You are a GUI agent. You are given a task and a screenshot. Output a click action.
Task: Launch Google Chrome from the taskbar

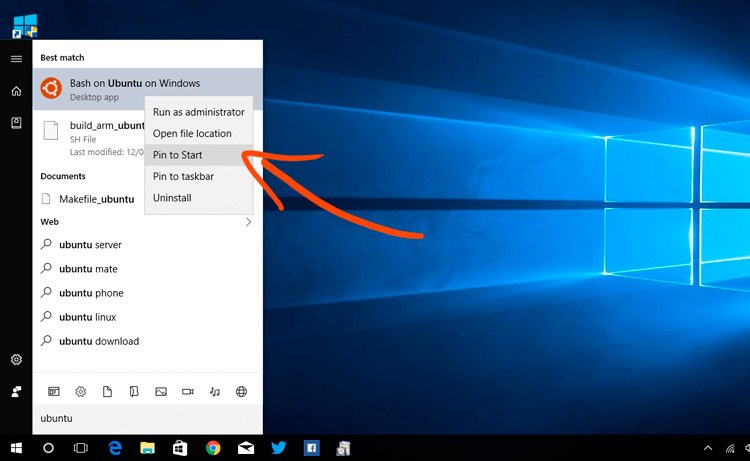click(x=213, y=449)
